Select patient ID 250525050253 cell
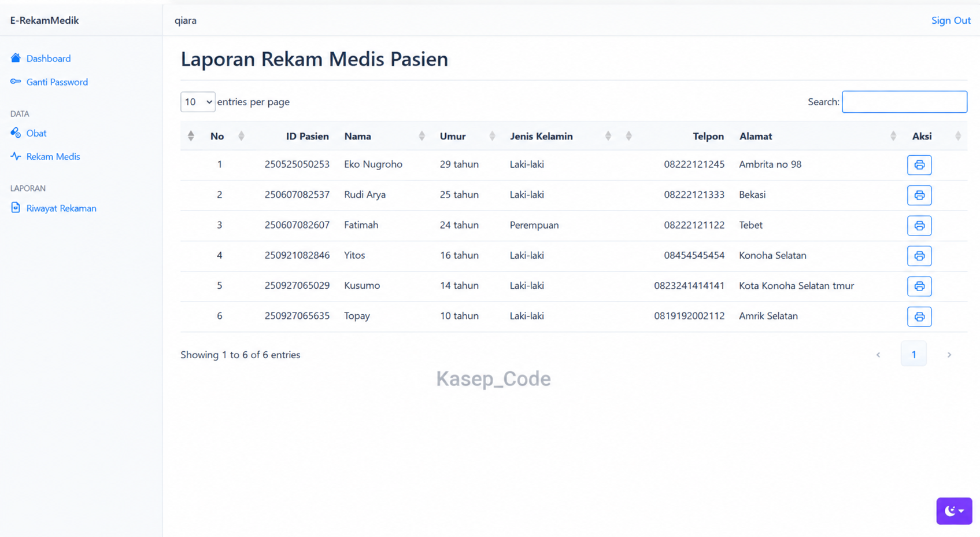The height and width of the screenshot is (537, 980). tap(297, 164)
